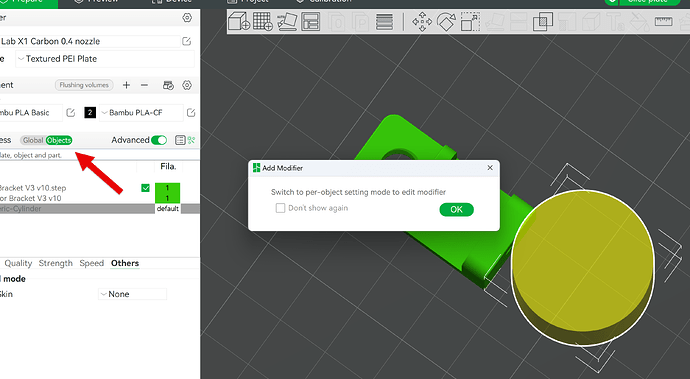
Task: Switch to the Strength tab
Action: [55, 263]
